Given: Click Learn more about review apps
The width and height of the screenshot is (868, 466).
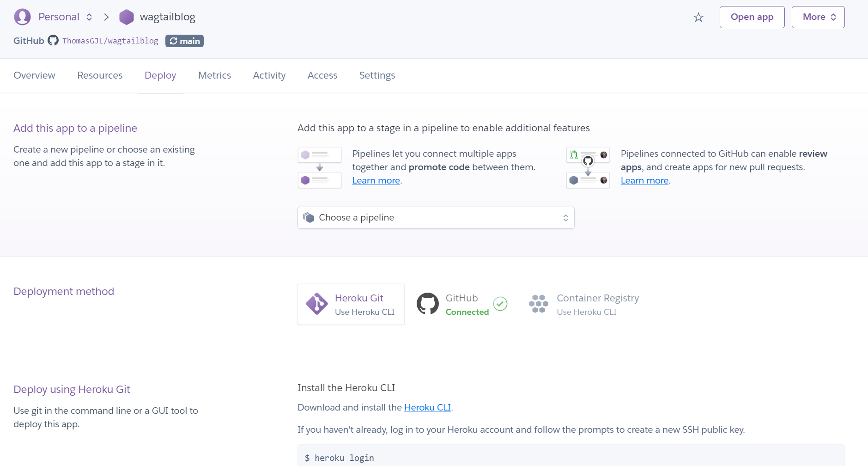Looking at the screenshot, I should [644, 181].
